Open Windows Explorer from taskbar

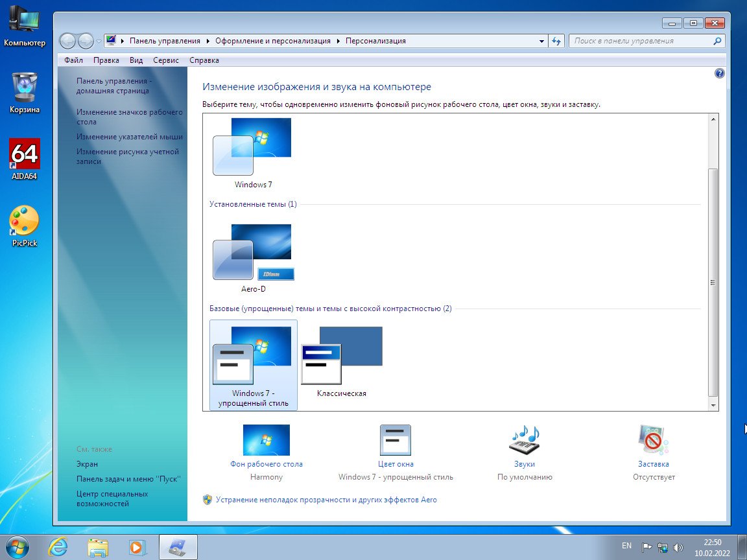[98, 547]
